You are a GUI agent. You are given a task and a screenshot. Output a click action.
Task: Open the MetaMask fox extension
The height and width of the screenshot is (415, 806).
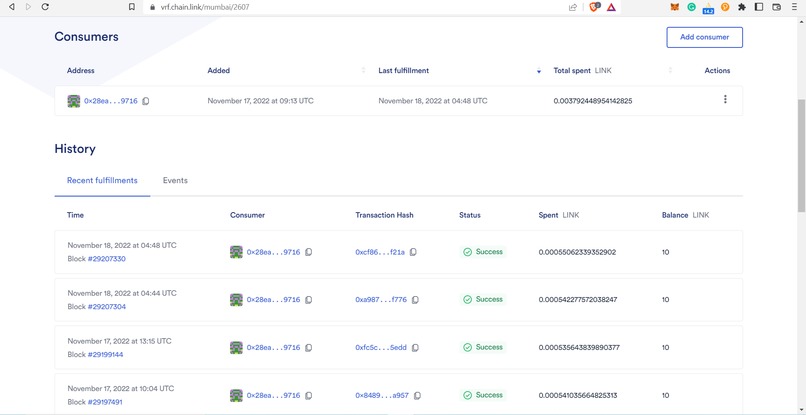[x=675, y=7]
